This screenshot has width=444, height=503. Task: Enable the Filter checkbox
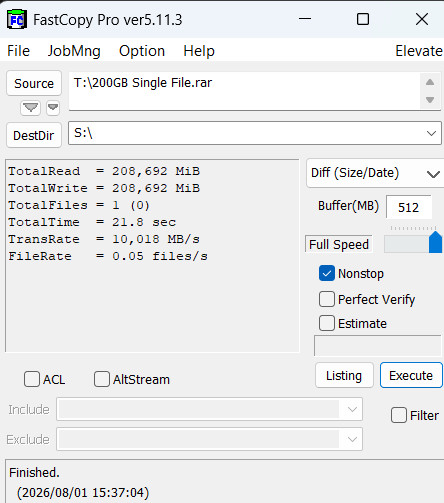coord(399,415)
